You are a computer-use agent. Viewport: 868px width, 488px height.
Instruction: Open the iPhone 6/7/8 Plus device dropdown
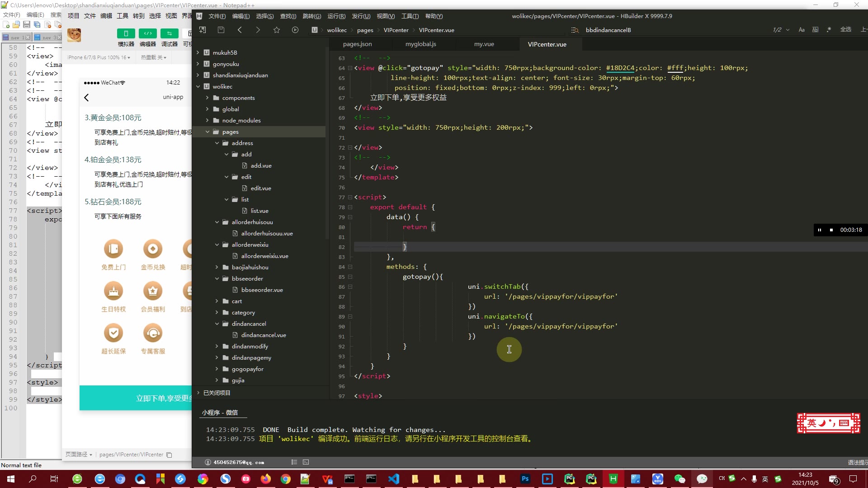[99, 57]
